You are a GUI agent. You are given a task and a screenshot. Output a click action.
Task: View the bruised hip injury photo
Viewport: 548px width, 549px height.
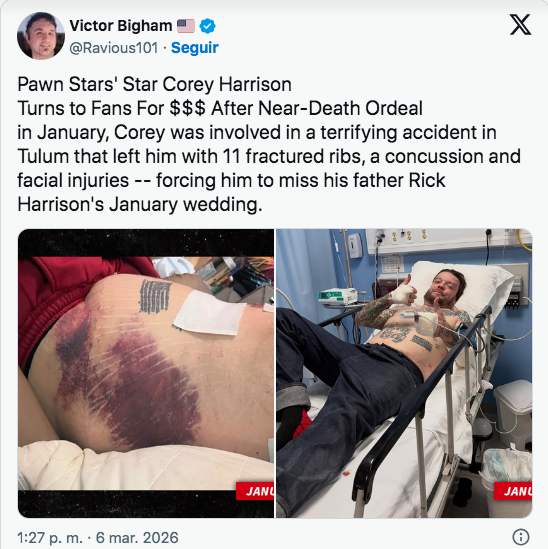click(x=146, y=373)
